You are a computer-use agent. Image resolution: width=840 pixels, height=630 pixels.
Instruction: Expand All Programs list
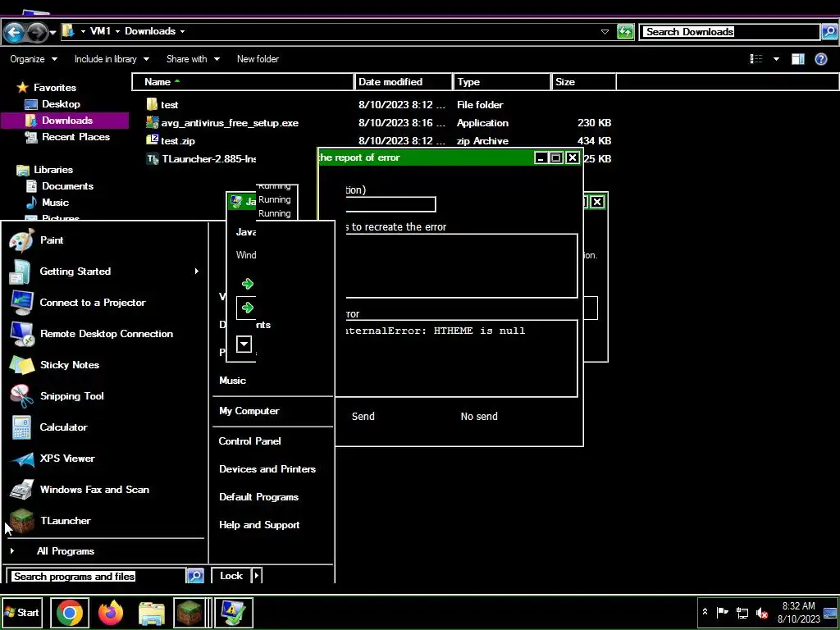tap(66, 550)
